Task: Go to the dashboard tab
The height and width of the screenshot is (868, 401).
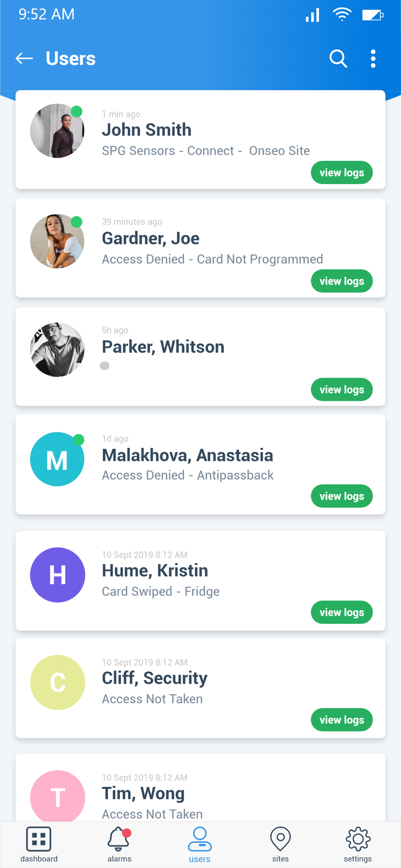Action: coord(39,845)
